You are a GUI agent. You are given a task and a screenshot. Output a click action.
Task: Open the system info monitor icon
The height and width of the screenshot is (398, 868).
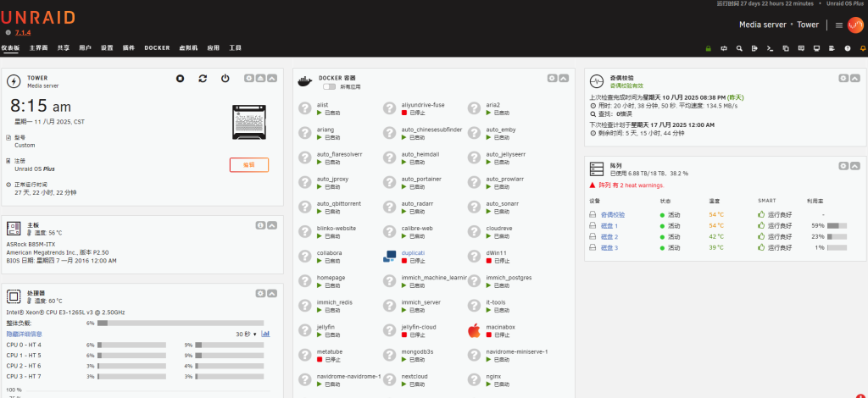click(x=816, y=48)
